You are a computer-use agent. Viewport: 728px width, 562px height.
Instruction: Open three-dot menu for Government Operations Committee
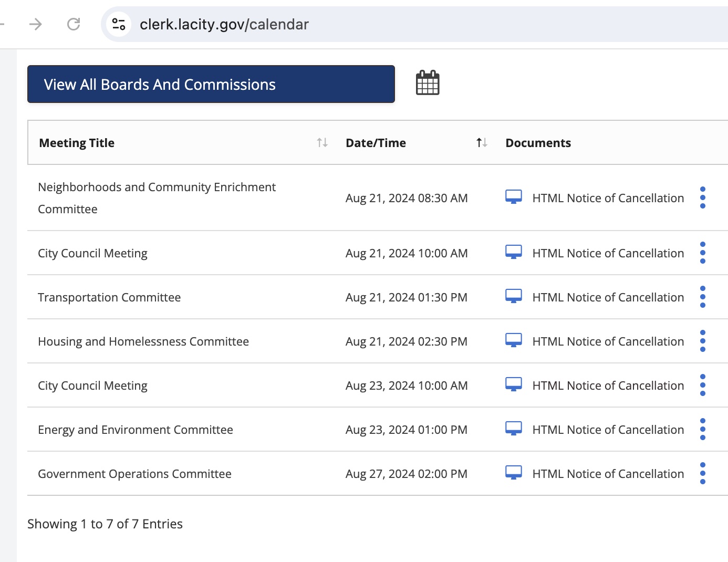click(x=702, y=474)
